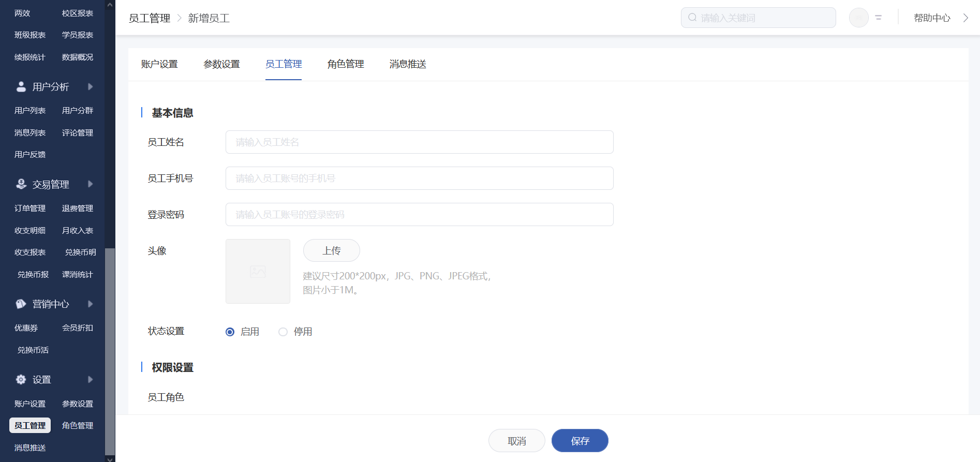Open 评论管理 in sidebar
This screenshot has width=980, height=462.
[x=78, y=132]
